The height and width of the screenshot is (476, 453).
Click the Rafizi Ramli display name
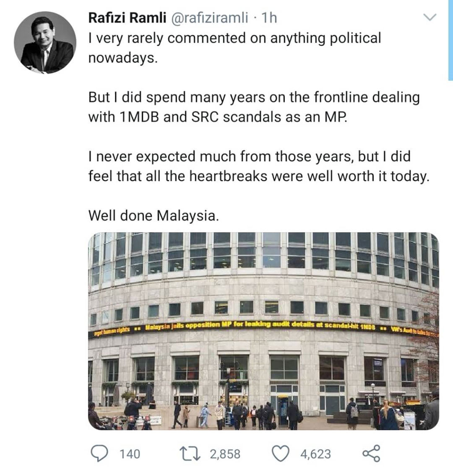click(127, 18)
